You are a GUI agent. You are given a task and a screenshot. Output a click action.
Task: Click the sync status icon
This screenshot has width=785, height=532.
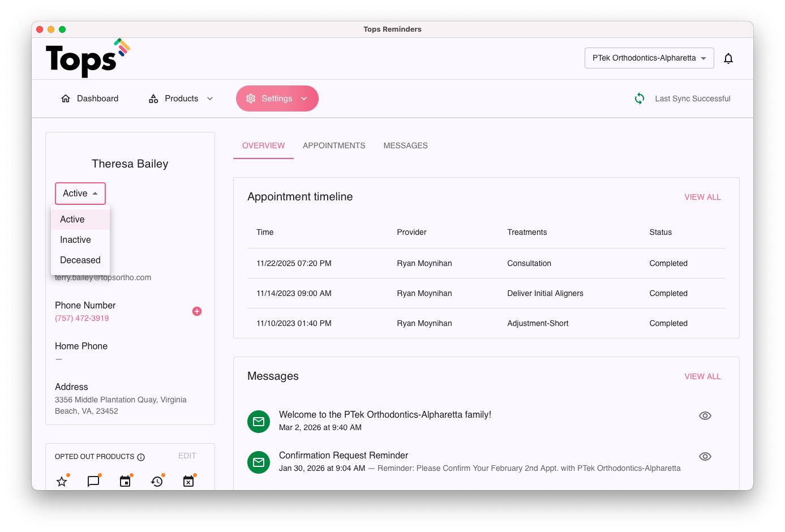point(640,98)
